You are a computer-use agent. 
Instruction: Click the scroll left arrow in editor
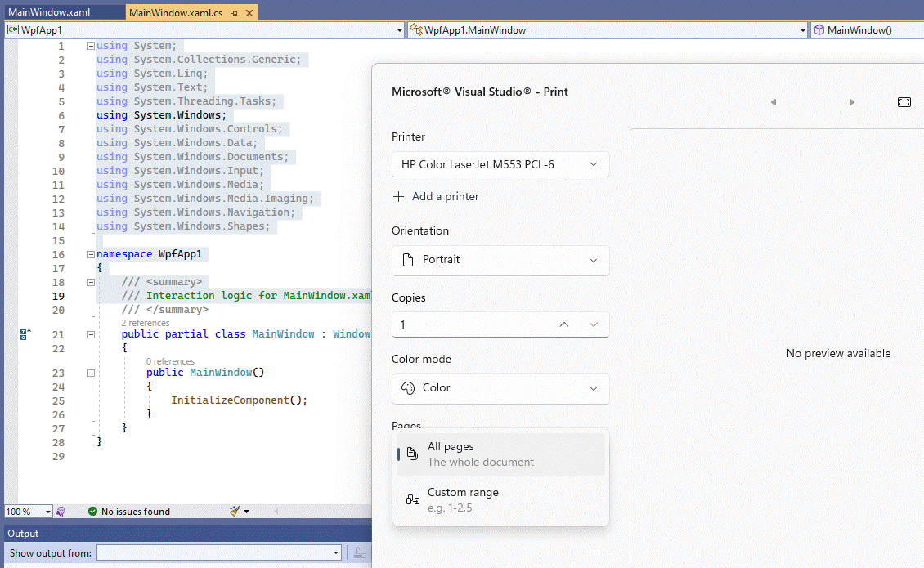(x=276, y=512)
